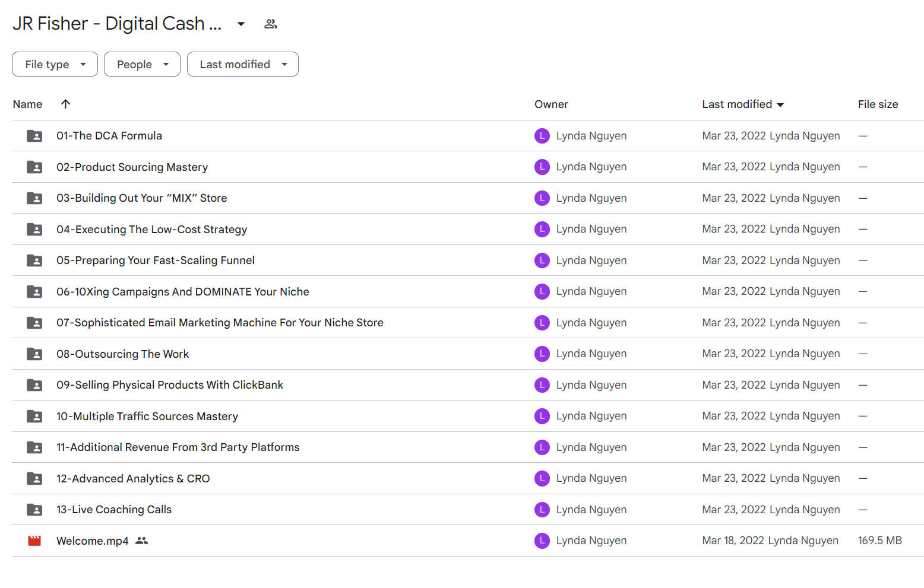Image resolution: width=924 pixels, height=588 pixels.
Task: Click the File size column header
Action: point(878,104)
